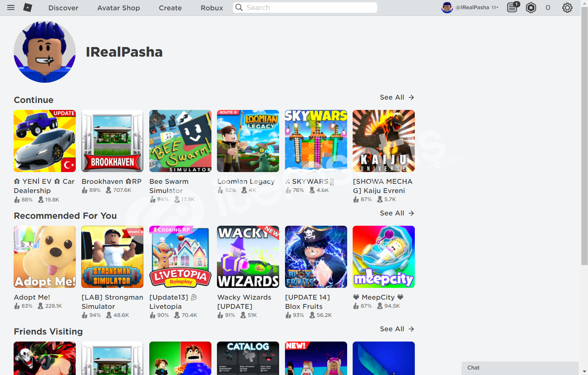This screenshot has width=588, height=375.
Task: Click into the Search field
Action: click(305, 7)
